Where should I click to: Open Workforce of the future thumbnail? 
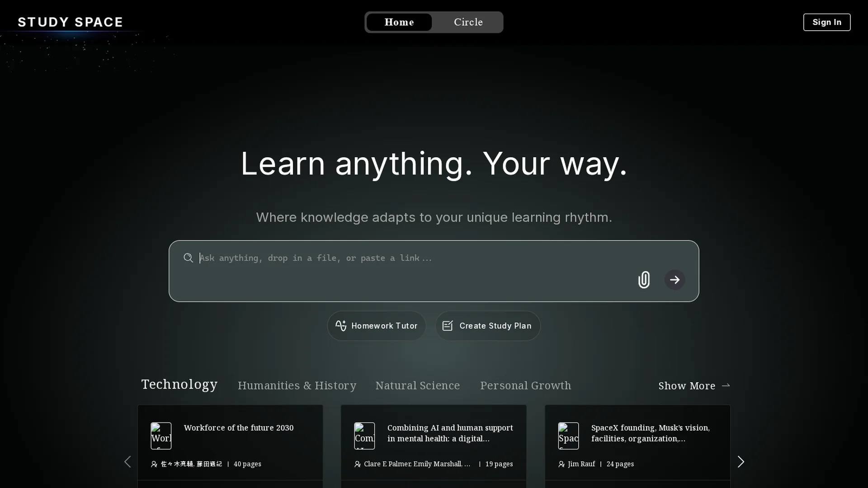(161, 436)
